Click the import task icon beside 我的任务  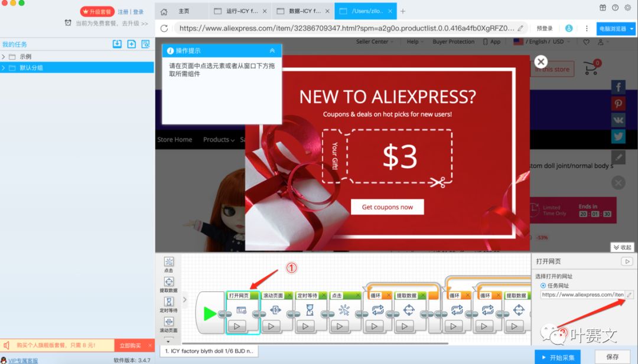(117, 44)
